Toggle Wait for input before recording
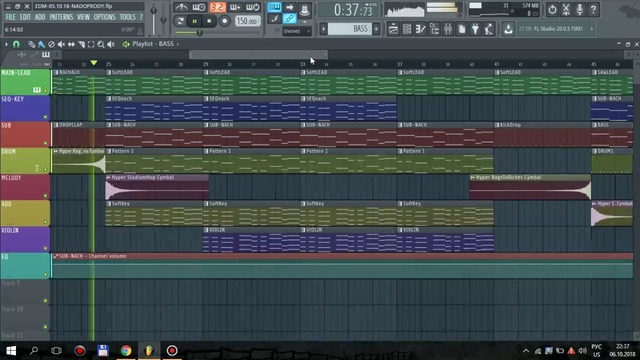This screenshot has width=640, height=360. (x=199, y=7)
